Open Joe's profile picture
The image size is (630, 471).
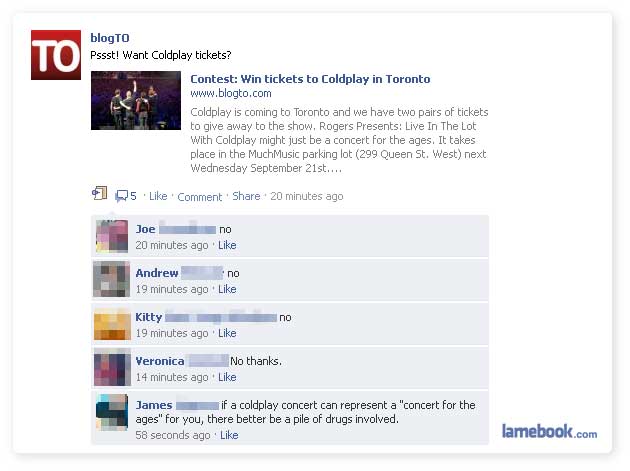112,236
